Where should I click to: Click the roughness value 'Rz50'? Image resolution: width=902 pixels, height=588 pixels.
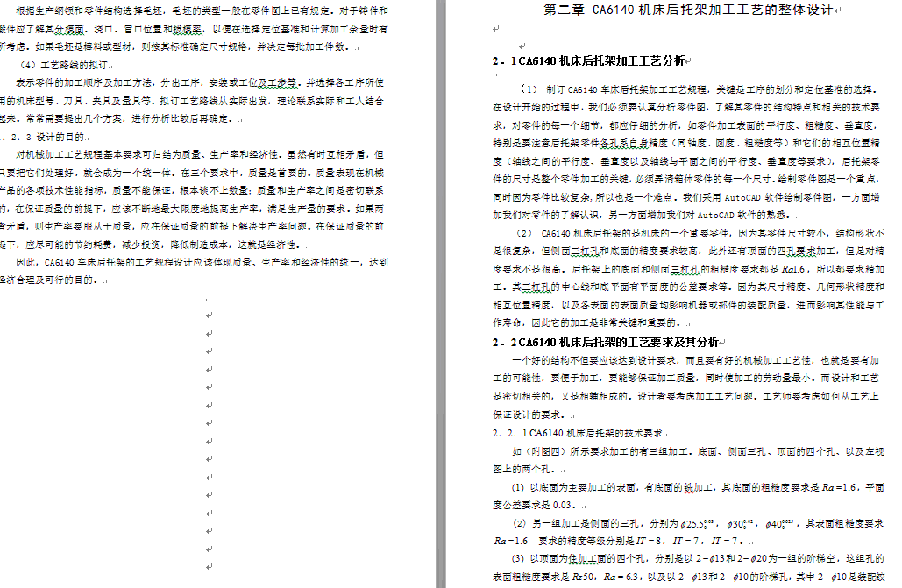[583, 577]
